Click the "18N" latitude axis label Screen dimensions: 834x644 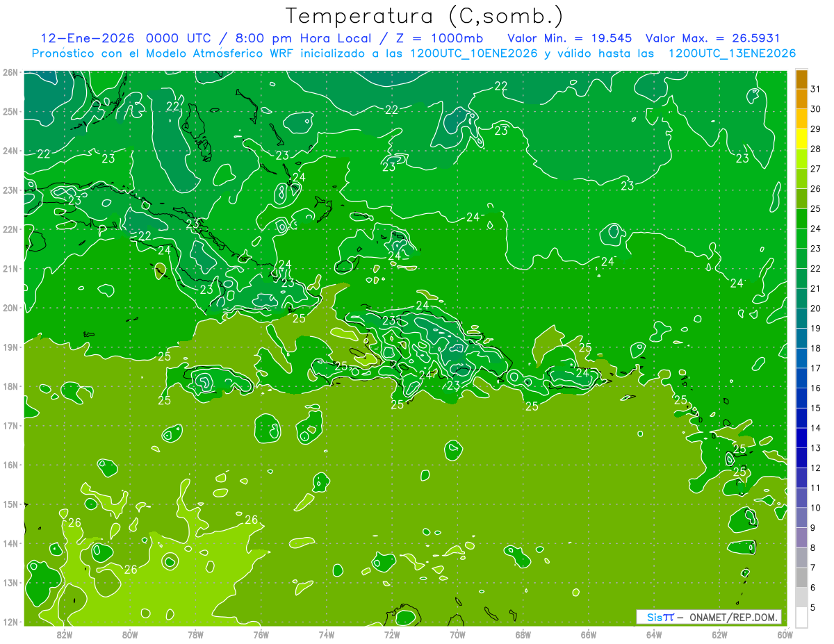coord(10,386)
